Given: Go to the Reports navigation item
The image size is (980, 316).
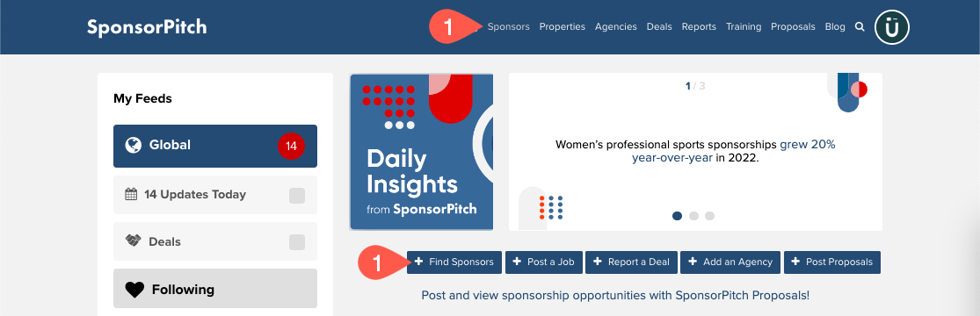Looking at the screenshot, I should 699,27.
